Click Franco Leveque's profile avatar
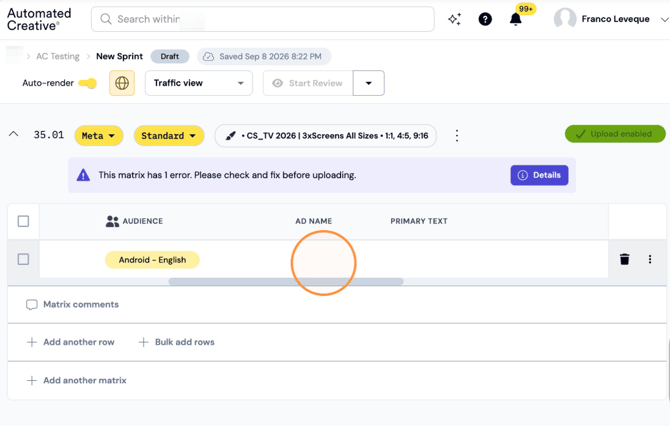Viewport: 670px width, 426px height. (565, 19)
